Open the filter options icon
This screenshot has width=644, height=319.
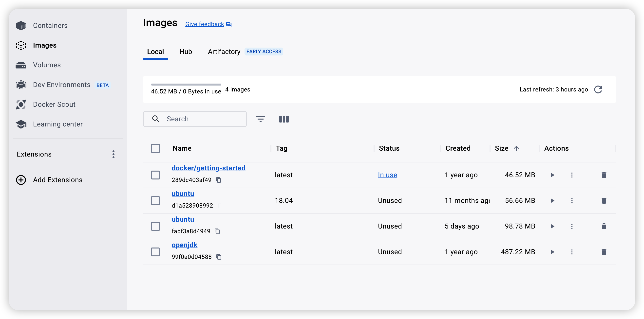click(x=260, y=119)
